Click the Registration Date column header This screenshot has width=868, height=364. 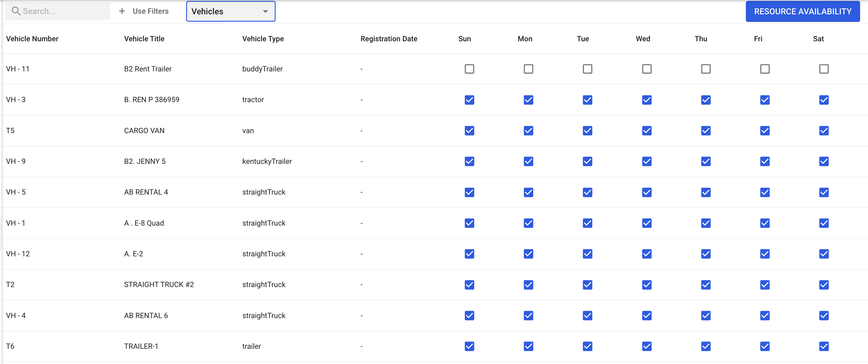coord(388,39)
